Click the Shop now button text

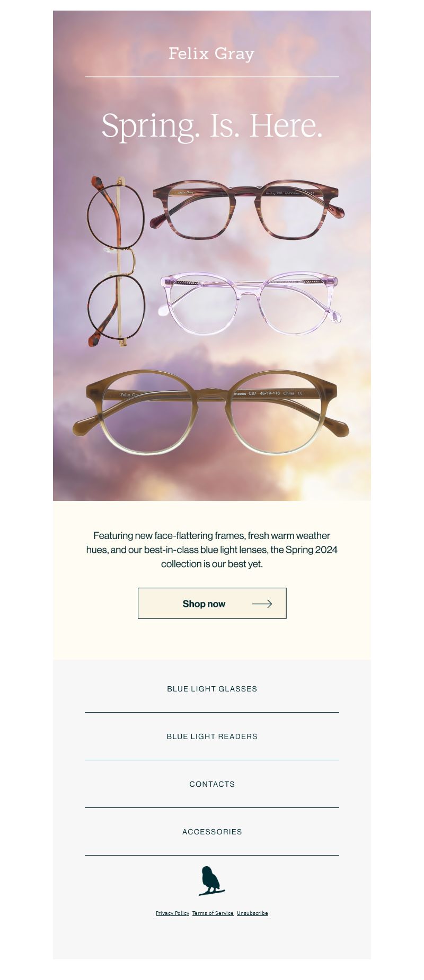(x=204, y=604)
